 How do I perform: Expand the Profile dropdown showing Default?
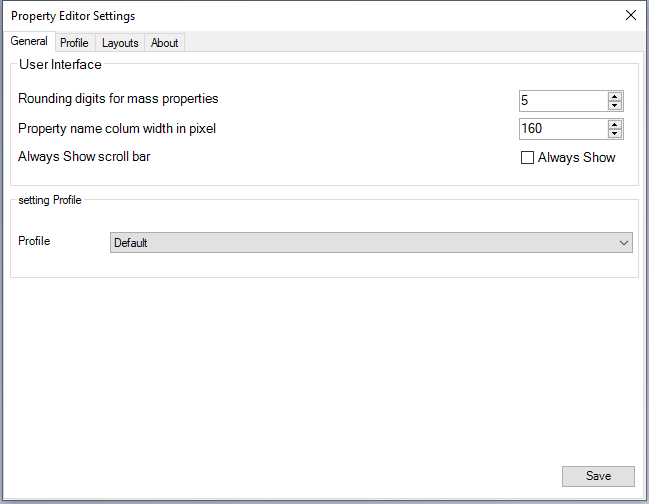[x=371, y=242]
